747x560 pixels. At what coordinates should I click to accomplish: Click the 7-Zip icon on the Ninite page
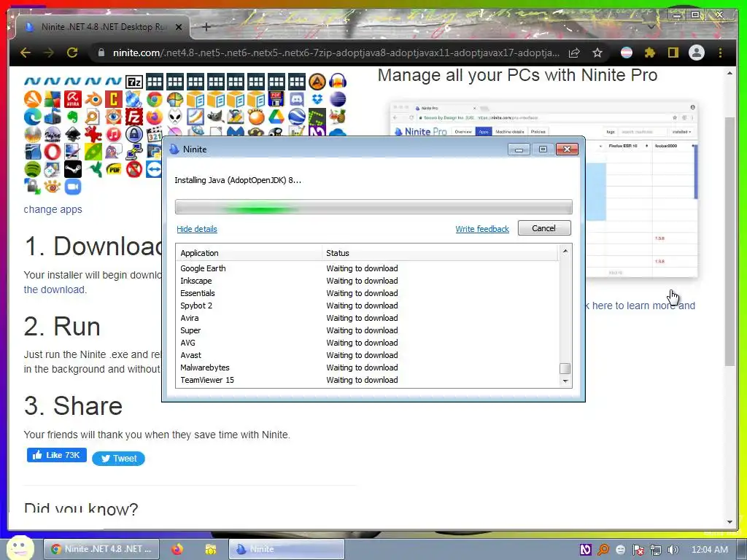(134, 82)
